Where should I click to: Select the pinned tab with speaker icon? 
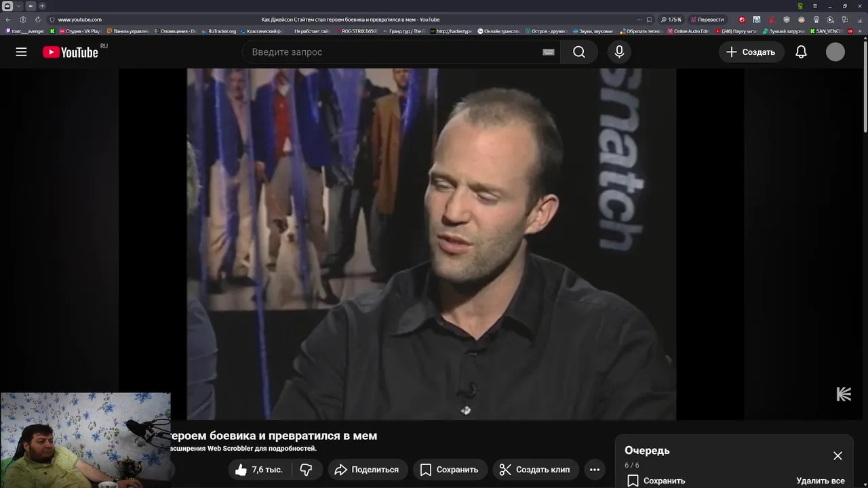(x=7, y=6)
